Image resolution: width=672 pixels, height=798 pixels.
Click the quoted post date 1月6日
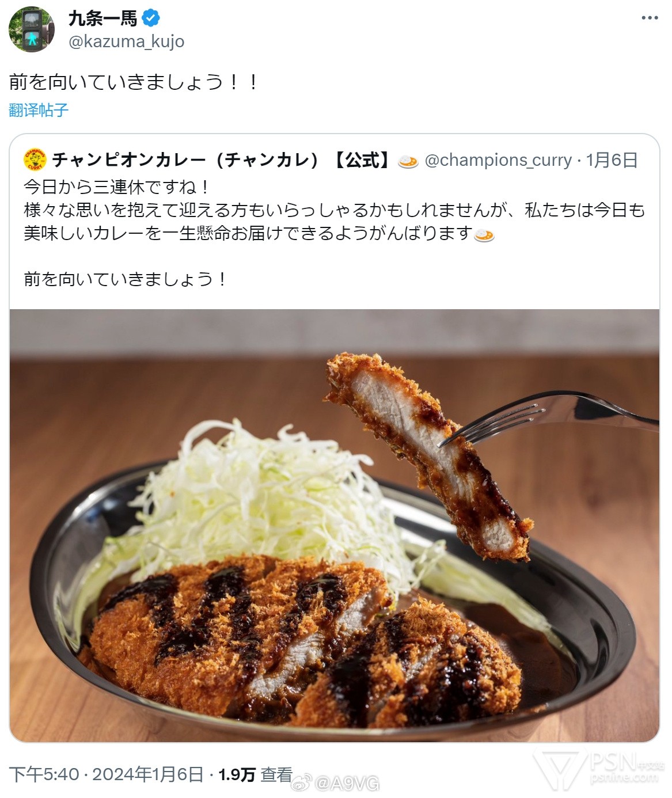612,160
